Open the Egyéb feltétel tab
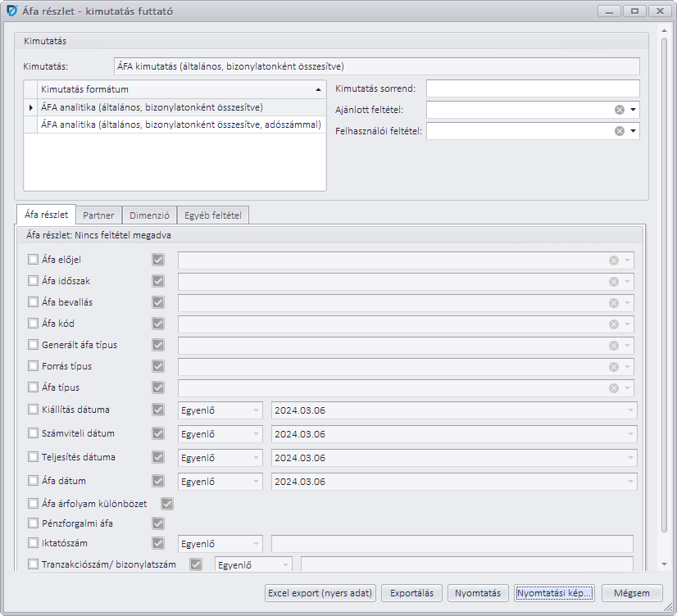Screen dimensions: 677x616 (212, 215)
